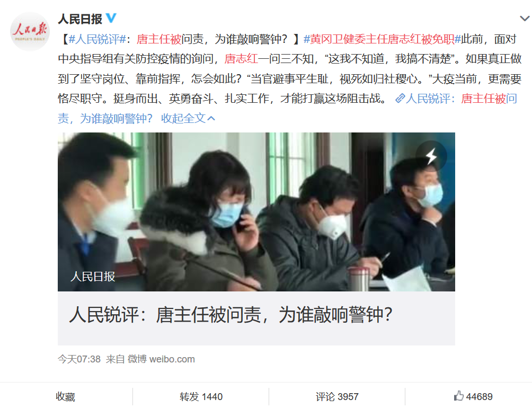The image size is (532, 408).
Task: Click the blue verified V badge
Action: (x=111, y=19)
